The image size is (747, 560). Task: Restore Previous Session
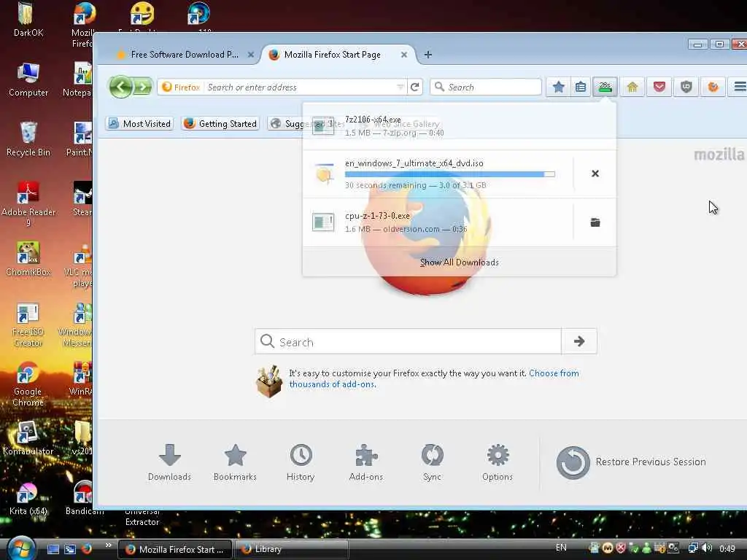tap(631, 462)
